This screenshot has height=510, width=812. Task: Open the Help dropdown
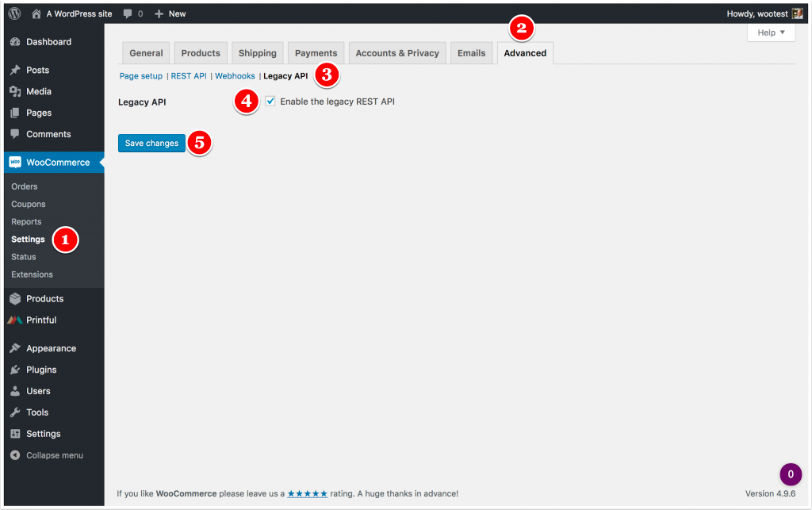coord(770,32)
